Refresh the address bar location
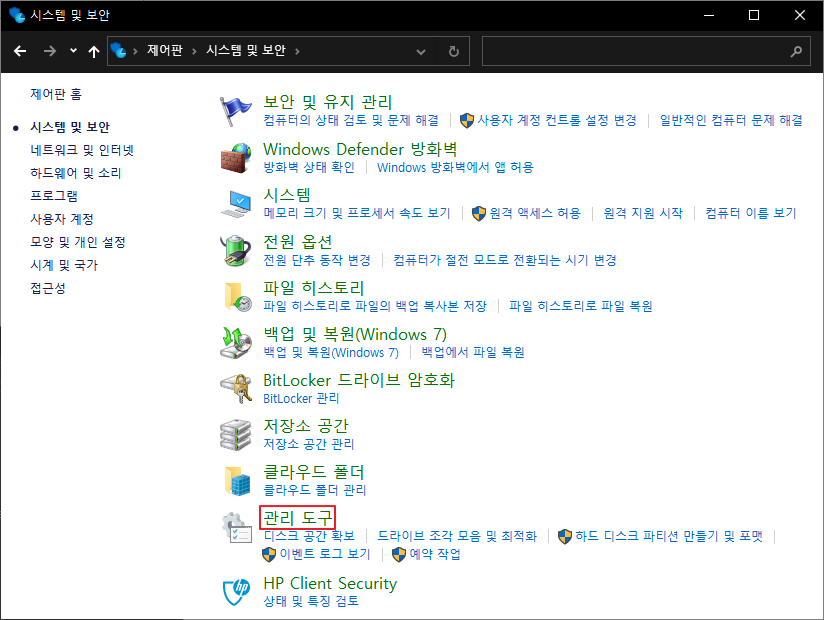Viewport: 824px width, 620px height. tap(454, 51)
